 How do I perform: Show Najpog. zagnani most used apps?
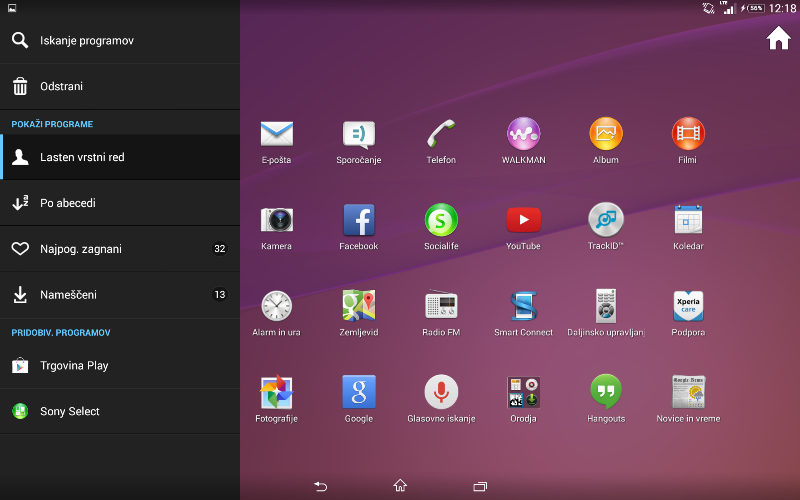pos(120,249)
